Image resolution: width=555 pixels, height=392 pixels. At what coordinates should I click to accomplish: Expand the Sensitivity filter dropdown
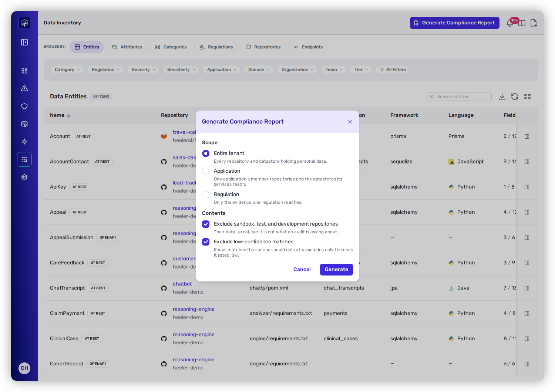coord(181,70)
